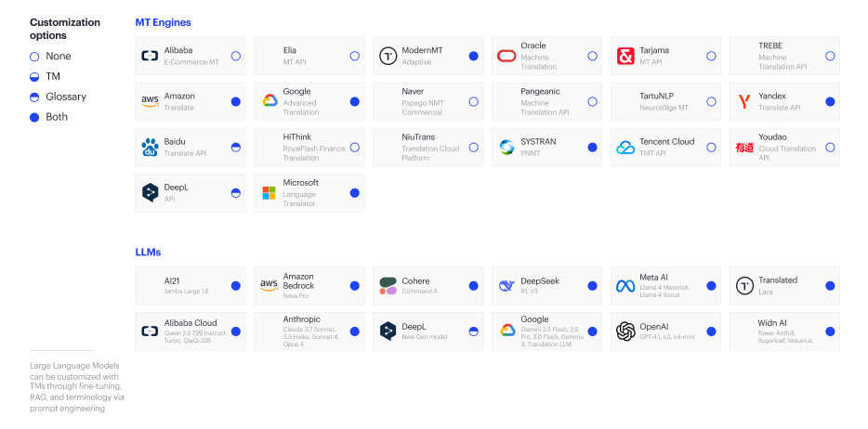Click the LLMs heading
This screenshot has height=429, width=868.
click(x=148, y=252)
